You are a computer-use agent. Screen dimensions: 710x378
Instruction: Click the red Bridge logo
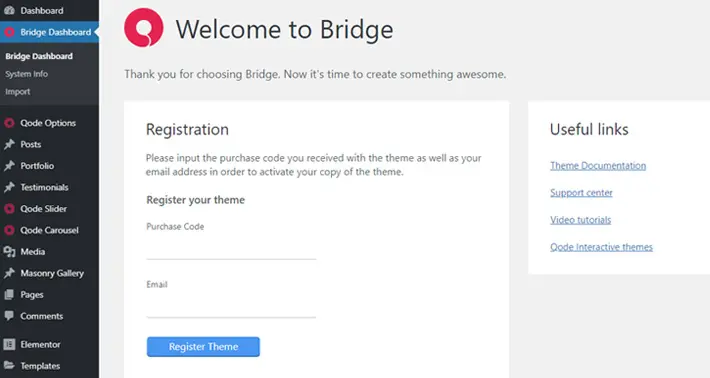point(144,28)
